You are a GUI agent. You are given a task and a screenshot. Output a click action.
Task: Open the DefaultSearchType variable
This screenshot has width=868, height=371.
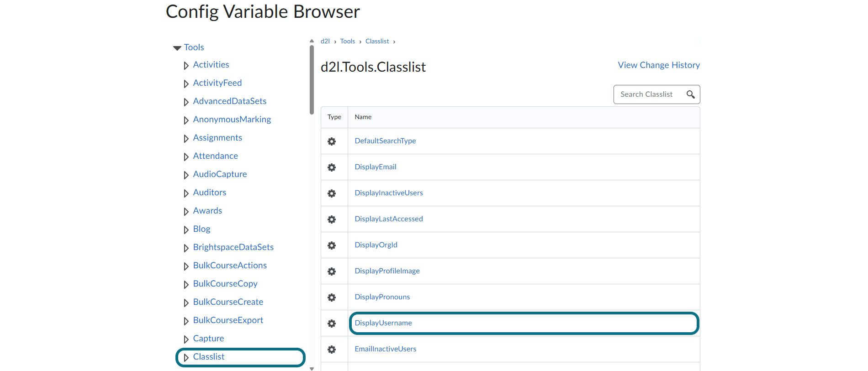pos(385,141)
